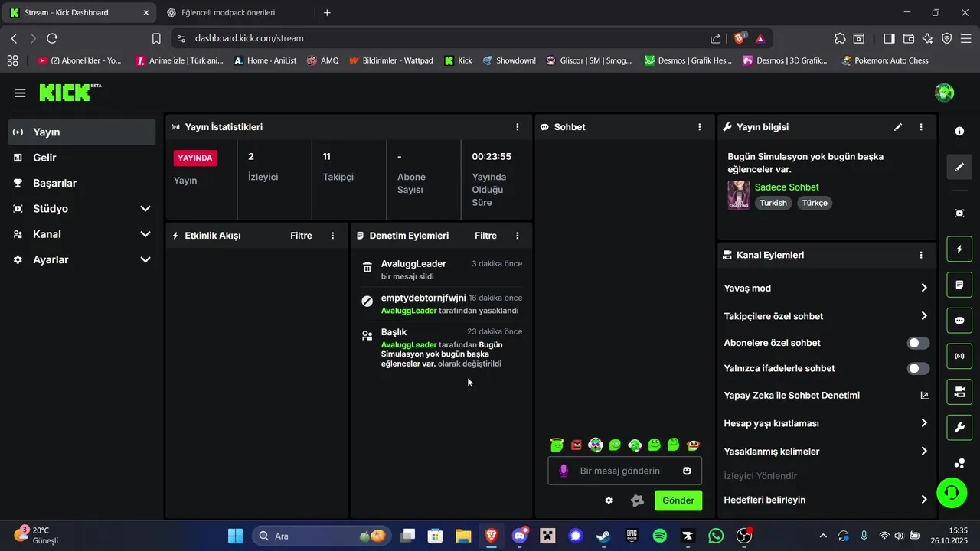
Task: Open Yayın bilgisi panel three-dot menu
Action: pos(921,127)
